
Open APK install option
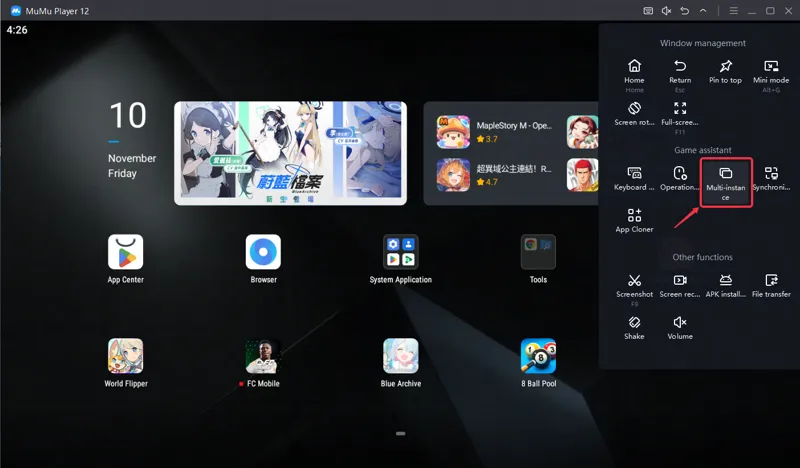726,286
